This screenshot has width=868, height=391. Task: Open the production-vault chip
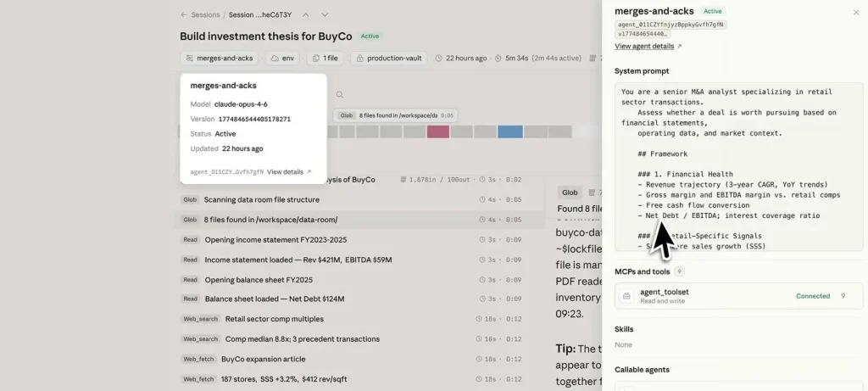(x=389, y=59)
